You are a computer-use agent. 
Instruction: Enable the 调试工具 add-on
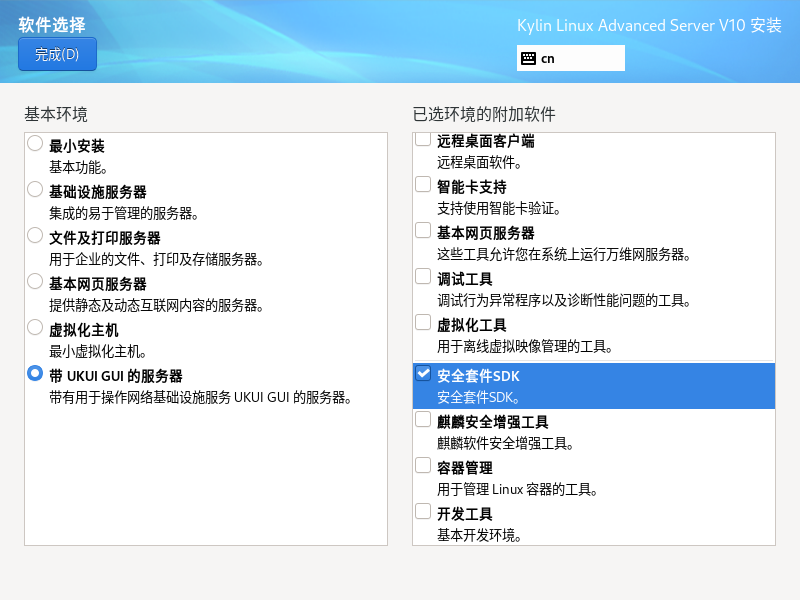click(x=422, y=276)
